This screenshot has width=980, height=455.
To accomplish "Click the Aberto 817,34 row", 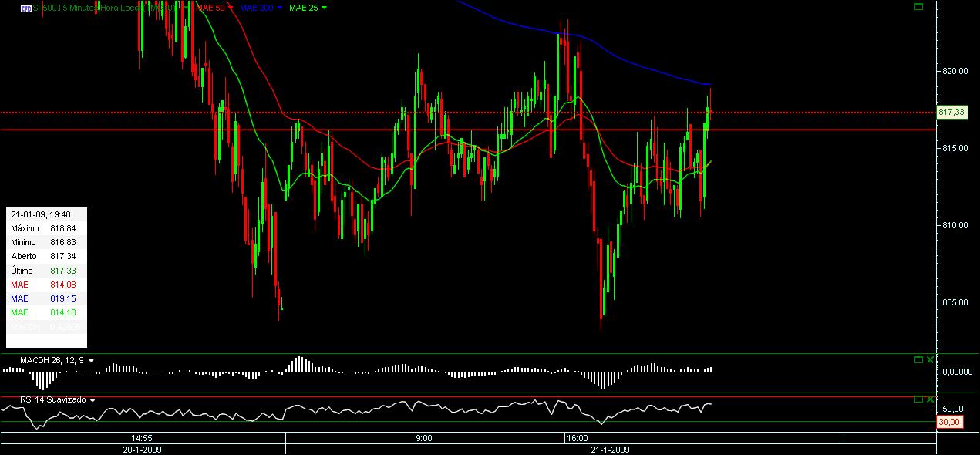I will click(46, 256).
